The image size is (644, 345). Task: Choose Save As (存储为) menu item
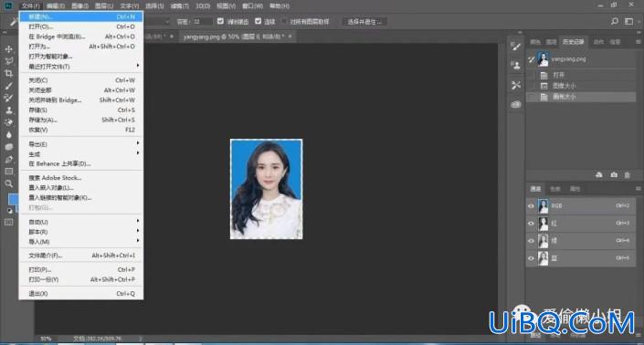point(81,120)
